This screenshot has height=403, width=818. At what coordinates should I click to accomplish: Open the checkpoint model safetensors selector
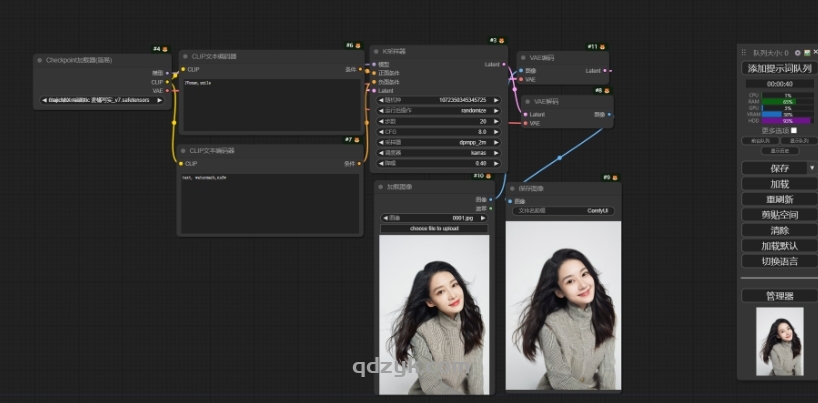point(103,100)
